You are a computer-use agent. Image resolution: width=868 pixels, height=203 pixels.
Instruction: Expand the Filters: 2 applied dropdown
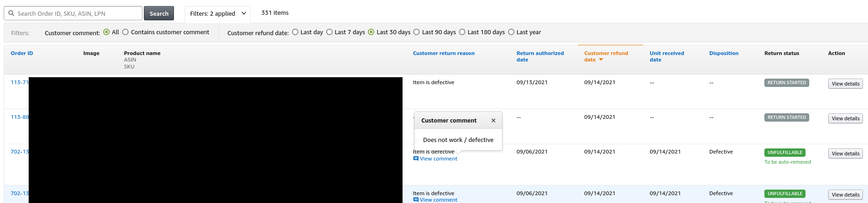click(x=217, y=14)
